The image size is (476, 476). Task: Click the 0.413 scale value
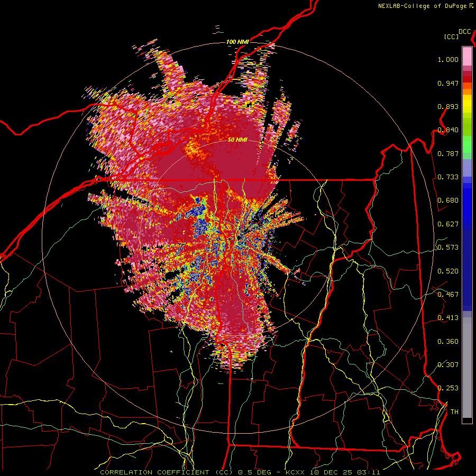pos(448,318)
